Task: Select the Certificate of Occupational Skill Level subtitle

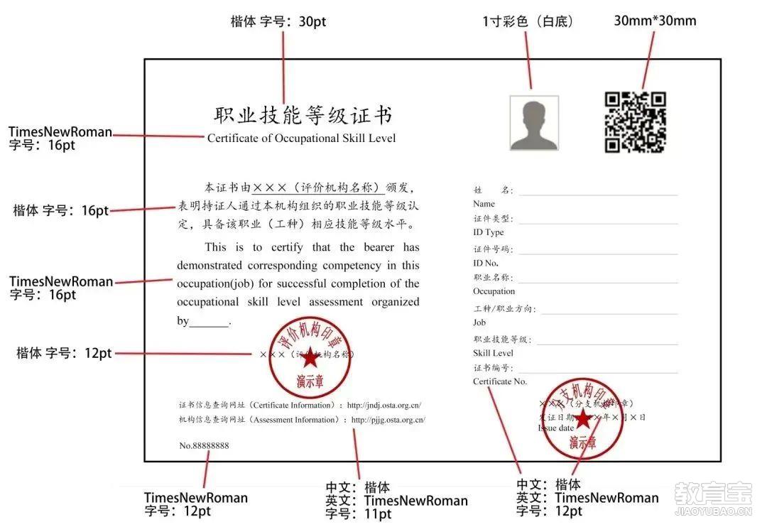Action: click(301, 139)
